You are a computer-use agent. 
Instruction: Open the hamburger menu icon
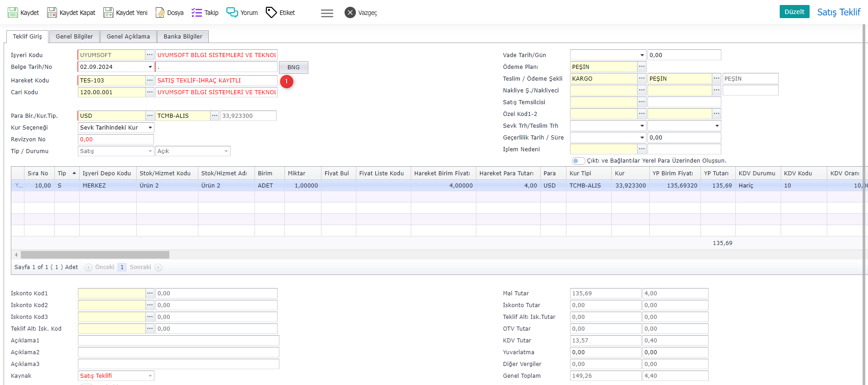[x=327, y=13]
